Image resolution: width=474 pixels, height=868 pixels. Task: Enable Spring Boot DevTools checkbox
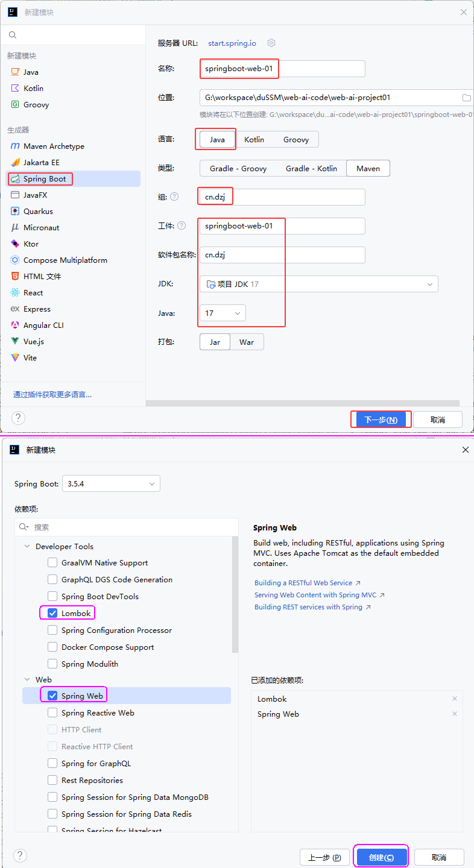coord(52,597)
